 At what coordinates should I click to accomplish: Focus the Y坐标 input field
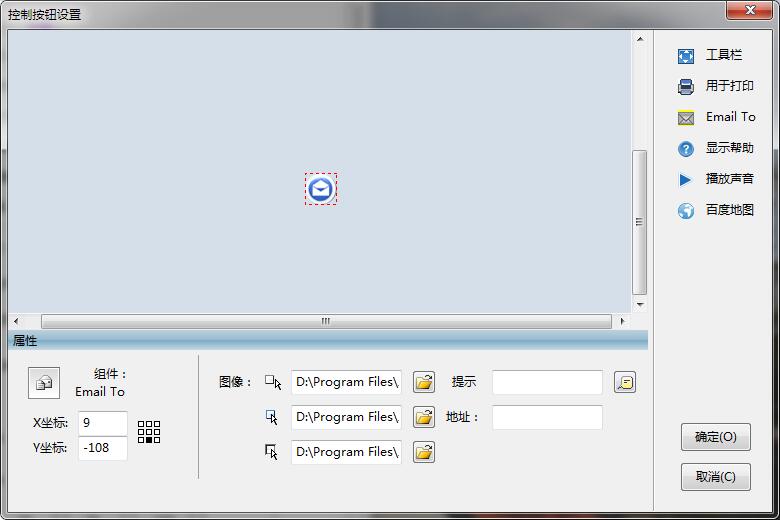click(102, 448)
